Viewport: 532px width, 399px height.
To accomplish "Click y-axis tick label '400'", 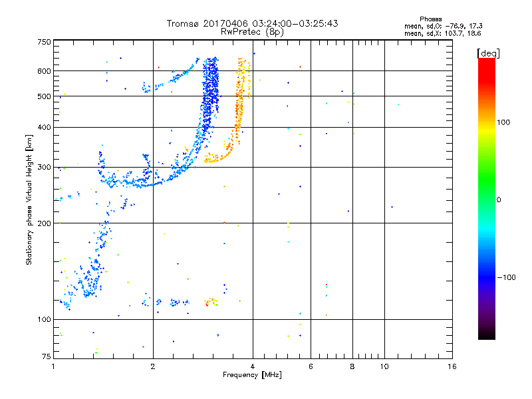I will tap(44, 127).
